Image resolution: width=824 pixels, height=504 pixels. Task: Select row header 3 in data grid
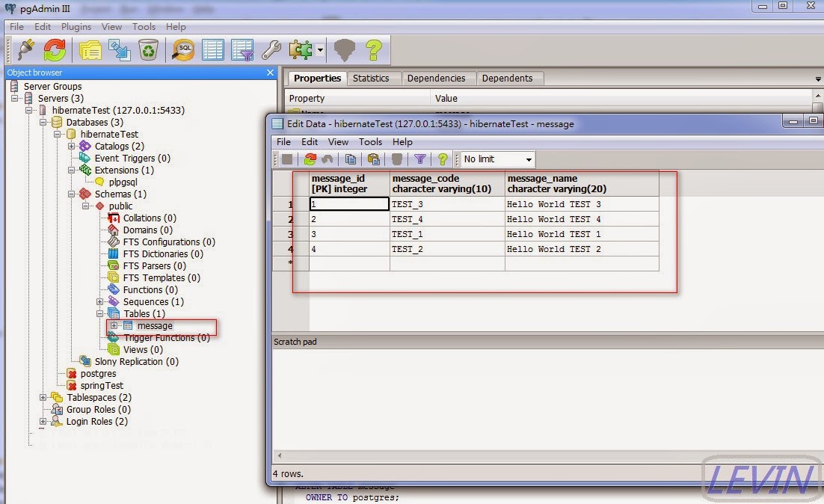tap(291, 234)
